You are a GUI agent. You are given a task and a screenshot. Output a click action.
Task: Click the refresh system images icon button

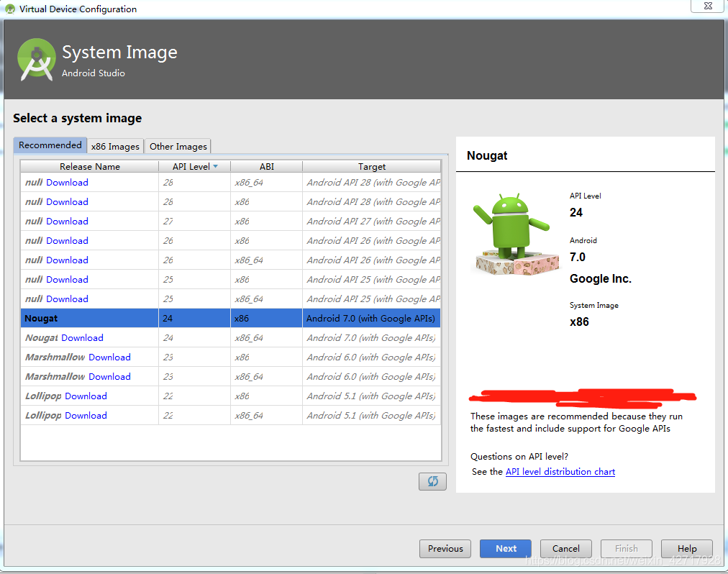tap(432, 481)
